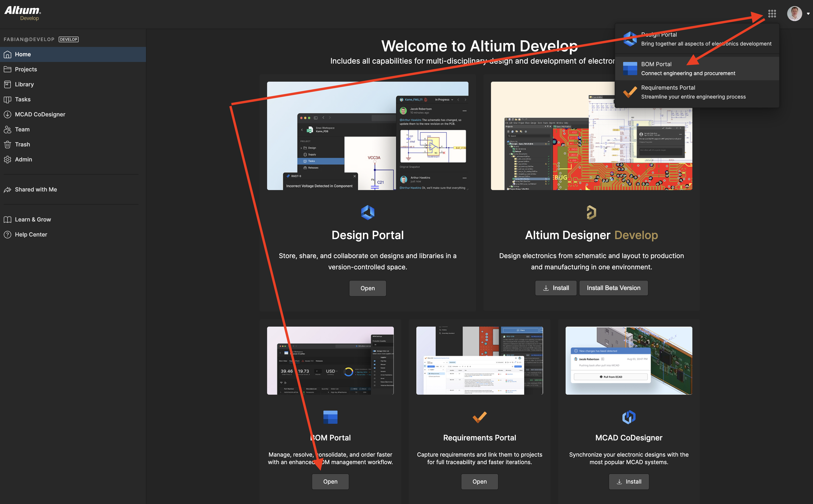Open MCAD CoDesigner in the sidebar

pos(73,114)
